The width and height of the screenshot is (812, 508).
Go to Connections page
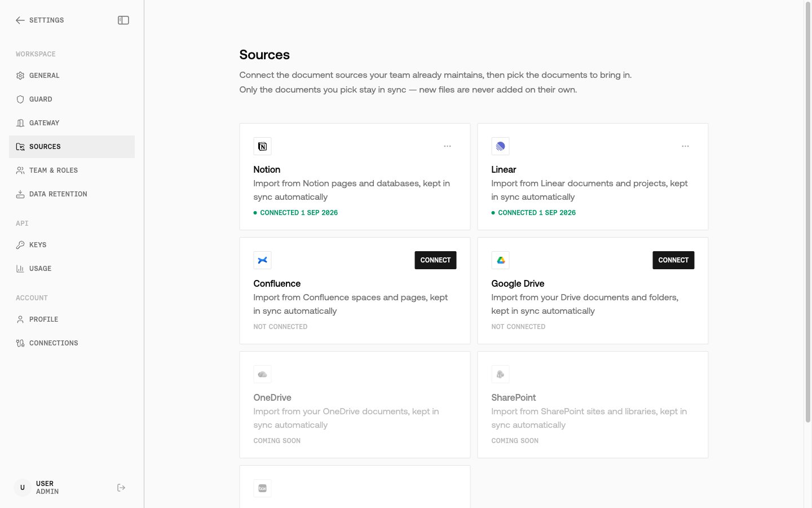coord(72,343)
